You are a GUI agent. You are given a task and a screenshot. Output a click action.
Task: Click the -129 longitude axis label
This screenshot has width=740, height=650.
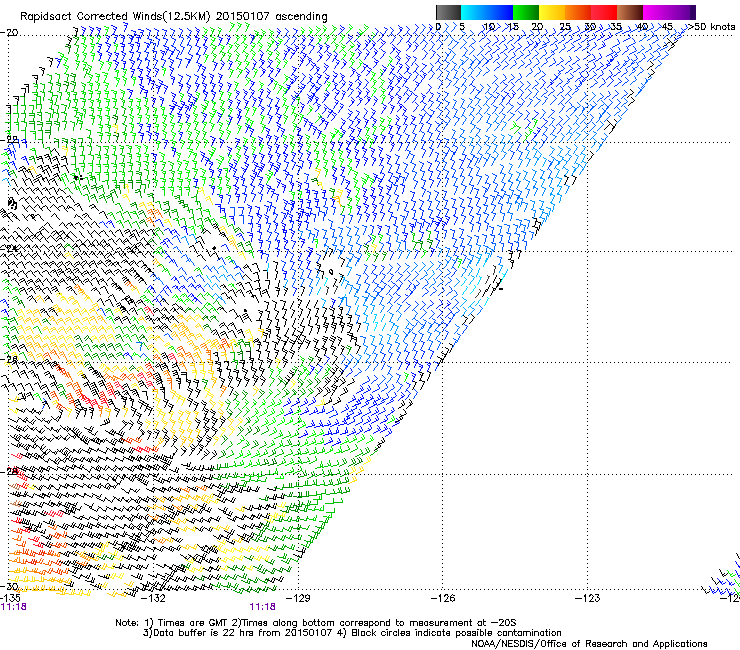[x=298, y=598]
